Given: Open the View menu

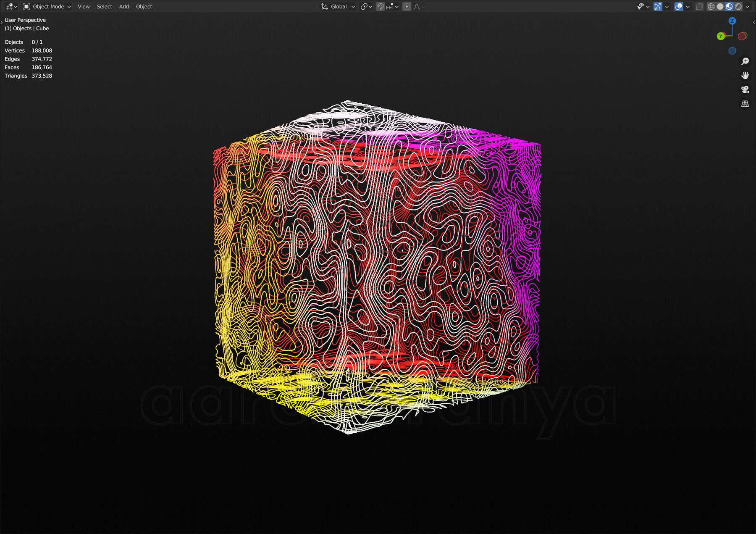Looking at the screenshot, I should pyautogui.click(x=84, y=6).
